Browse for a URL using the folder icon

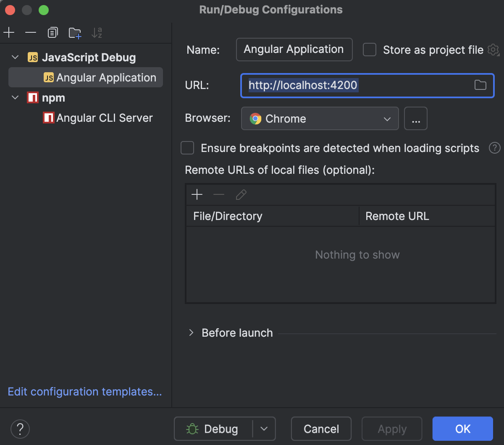(x=480, y=85)
